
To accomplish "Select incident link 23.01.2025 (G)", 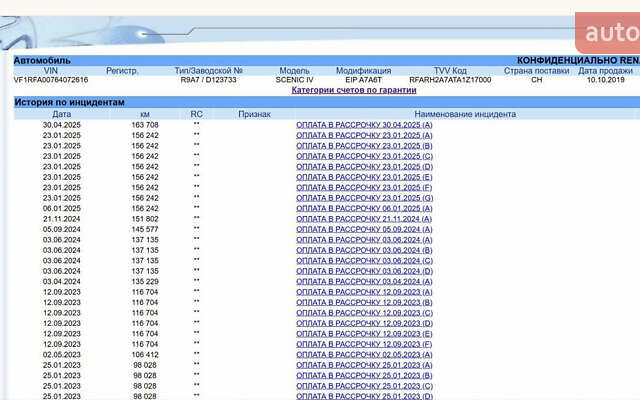I will click(364, 198).
